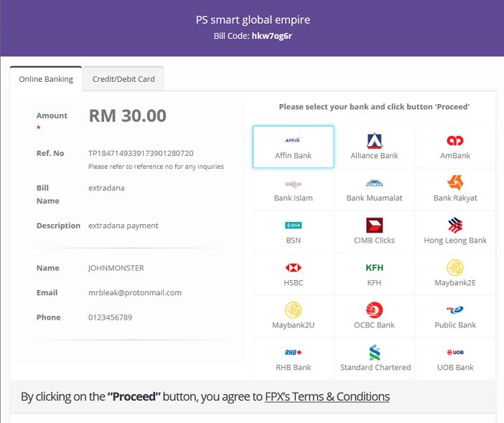The image size is (504, 423).
Task: Choose the green KFH logo
Action: (x=374, y=267)
